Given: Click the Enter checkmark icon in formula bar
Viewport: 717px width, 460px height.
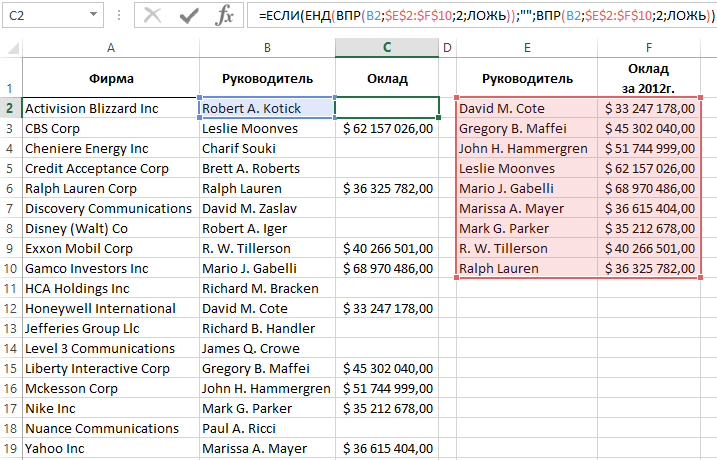Looking at the screenshot, I should pos(188,15).
